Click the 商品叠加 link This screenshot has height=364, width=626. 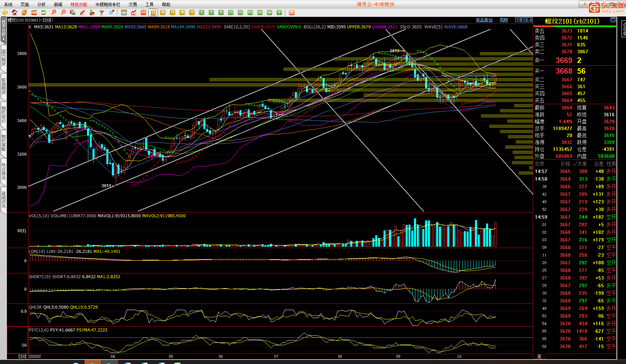[484, 20]
